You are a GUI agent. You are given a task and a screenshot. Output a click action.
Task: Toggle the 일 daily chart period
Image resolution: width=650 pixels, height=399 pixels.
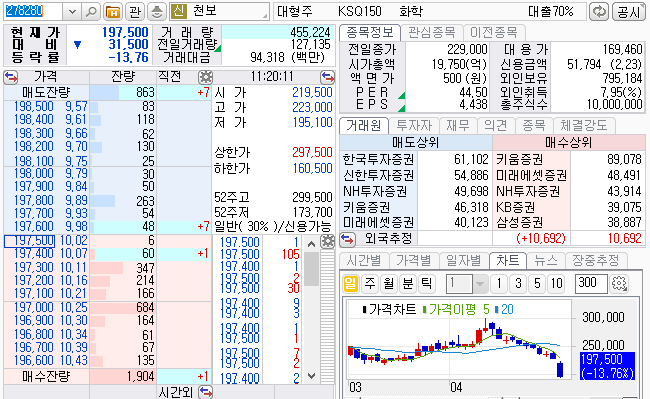(351, 283)
